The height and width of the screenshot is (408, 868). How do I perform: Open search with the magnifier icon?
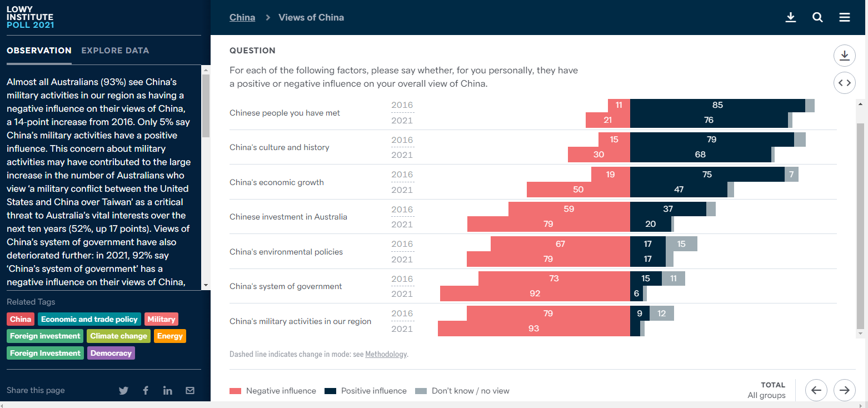point(817,17)
